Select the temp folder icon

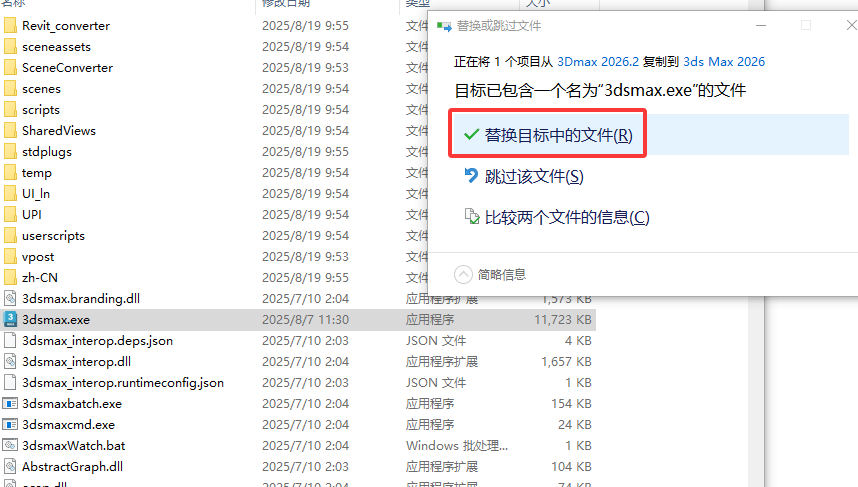(x=10, y=172)
